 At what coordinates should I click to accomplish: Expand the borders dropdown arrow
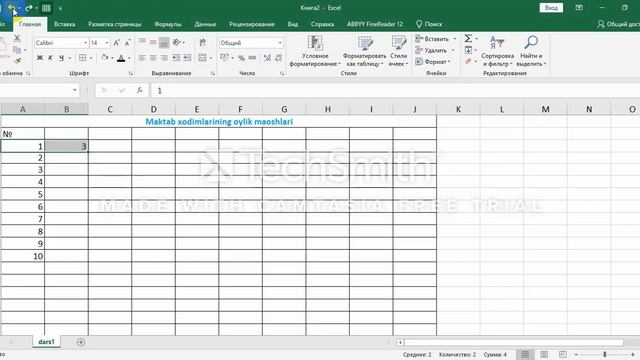(x=91, y=58)
